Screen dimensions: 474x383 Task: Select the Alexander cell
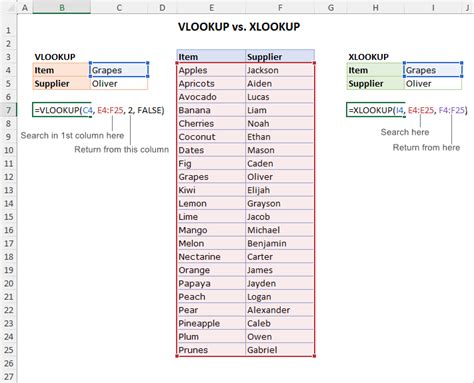pyautogui.click(x=280, y=310)
